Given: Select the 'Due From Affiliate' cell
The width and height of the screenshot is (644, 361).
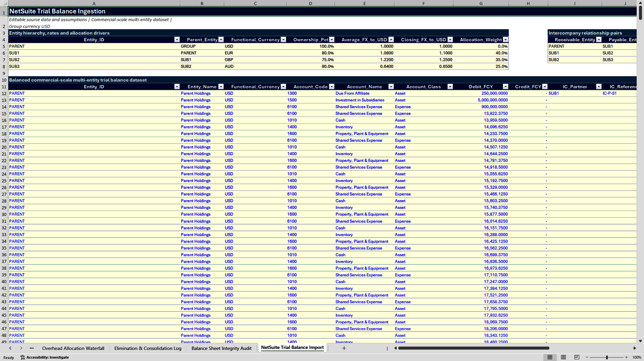Looking at the screenshot, I should (364, 93).
